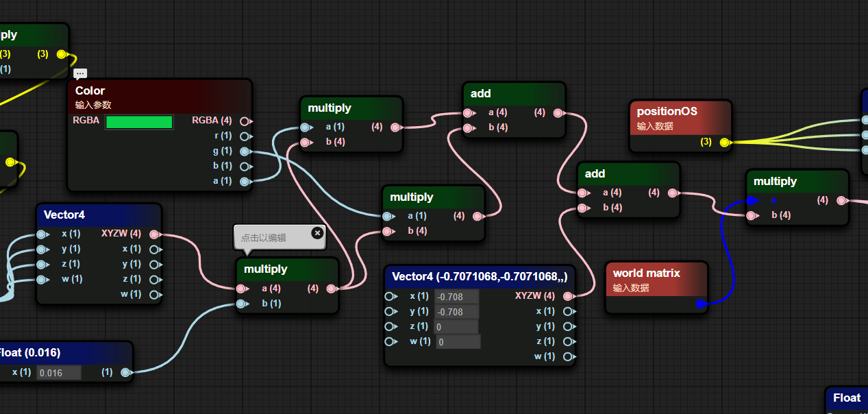Click the comment bubble icon above Color node
868x414 pixels.
[81, 73]
